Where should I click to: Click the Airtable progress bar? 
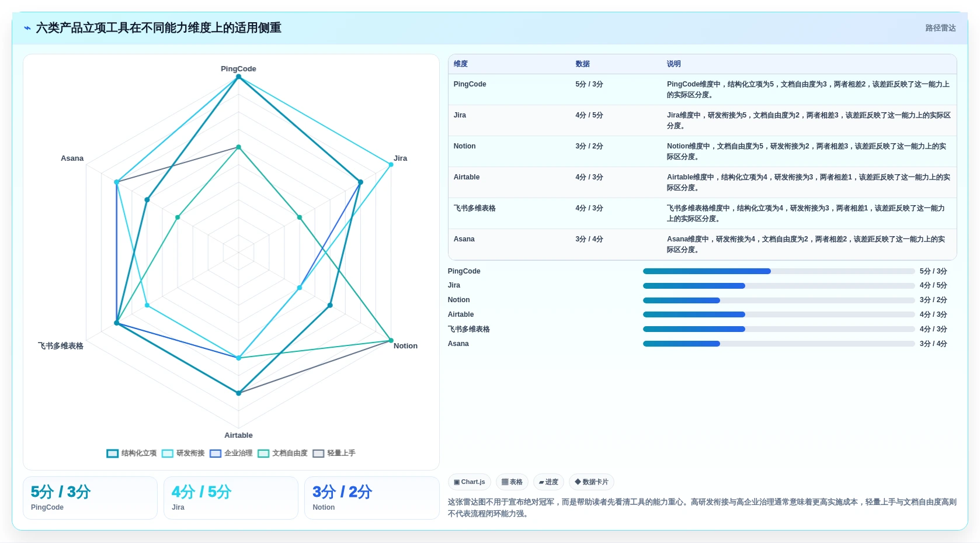coord(779,314)
